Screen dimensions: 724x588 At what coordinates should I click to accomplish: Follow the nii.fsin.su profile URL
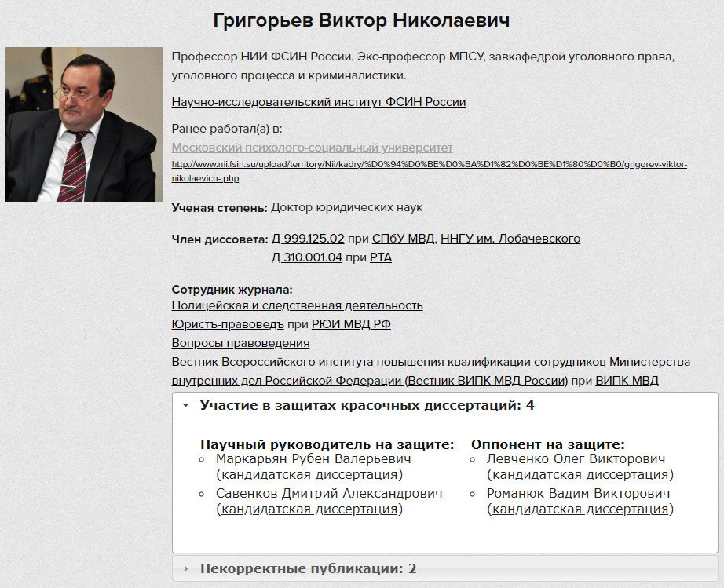click(430, 171)
